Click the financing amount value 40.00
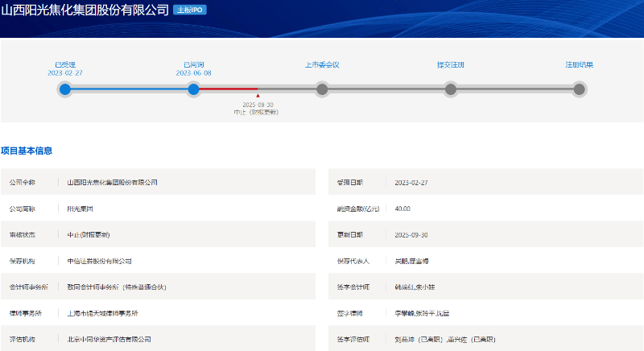This screenshot has width=644, height=351. coord(402,209)
